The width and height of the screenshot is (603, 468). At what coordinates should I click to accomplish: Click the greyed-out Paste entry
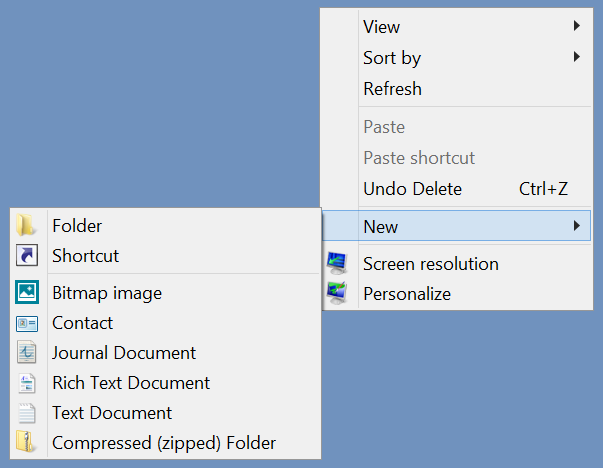click(456, 127)
